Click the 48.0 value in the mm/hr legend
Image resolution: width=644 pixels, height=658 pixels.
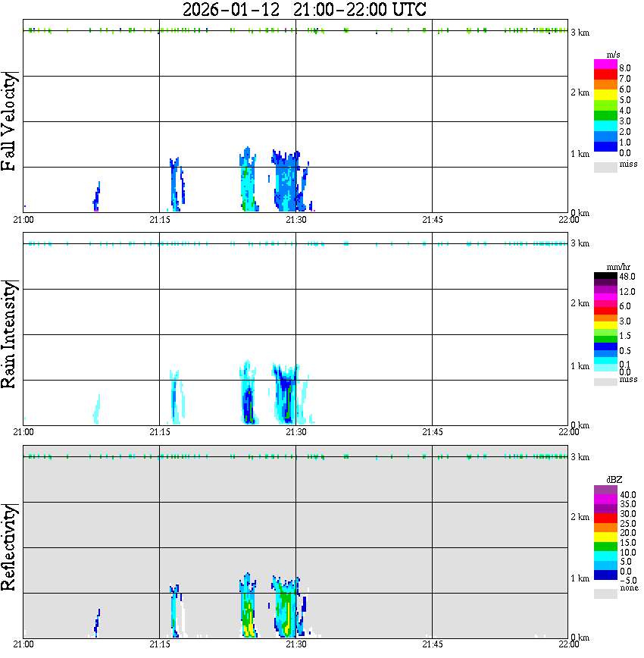(627, 277)
